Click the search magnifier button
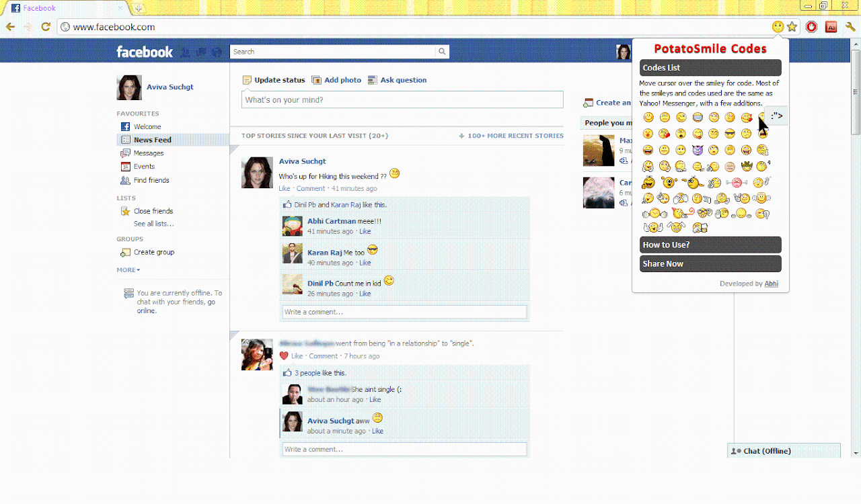Screen dimensions: 861x504 click(x=442, y=52)
